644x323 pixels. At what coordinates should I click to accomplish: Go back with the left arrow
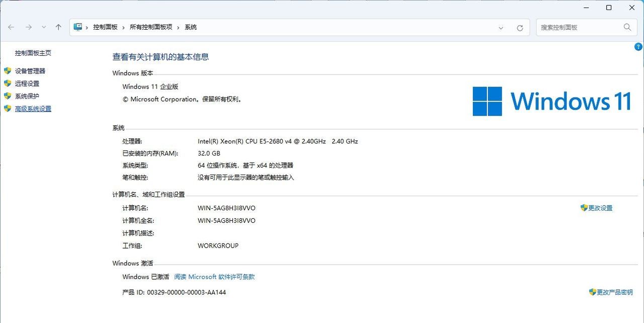tap(11, 27)
